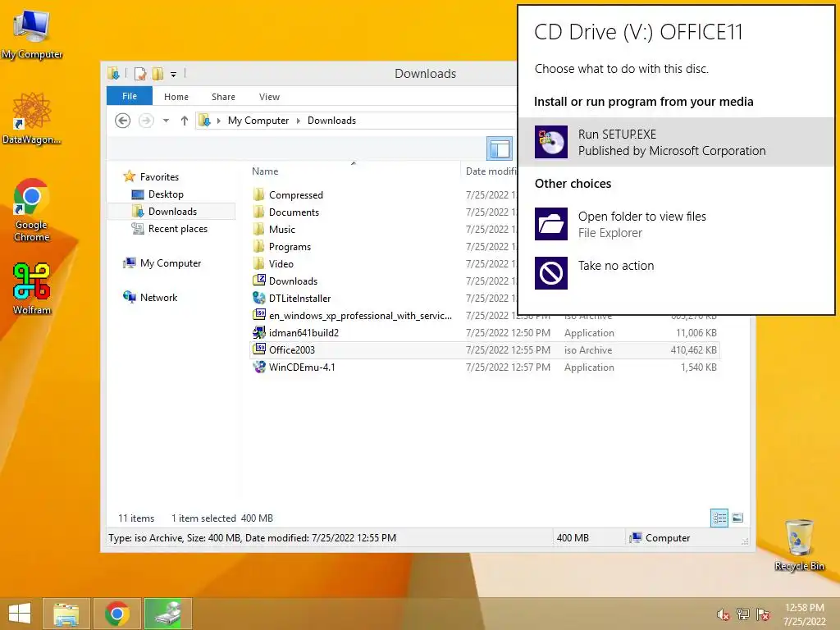Select My Computer in navigation pane

pos(171,263)
